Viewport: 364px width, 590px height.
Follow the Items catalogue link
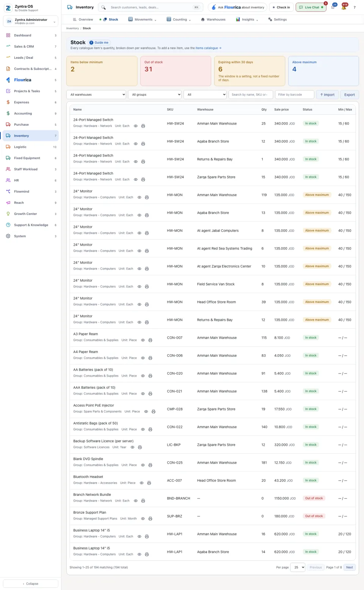[x=208, y=48]
